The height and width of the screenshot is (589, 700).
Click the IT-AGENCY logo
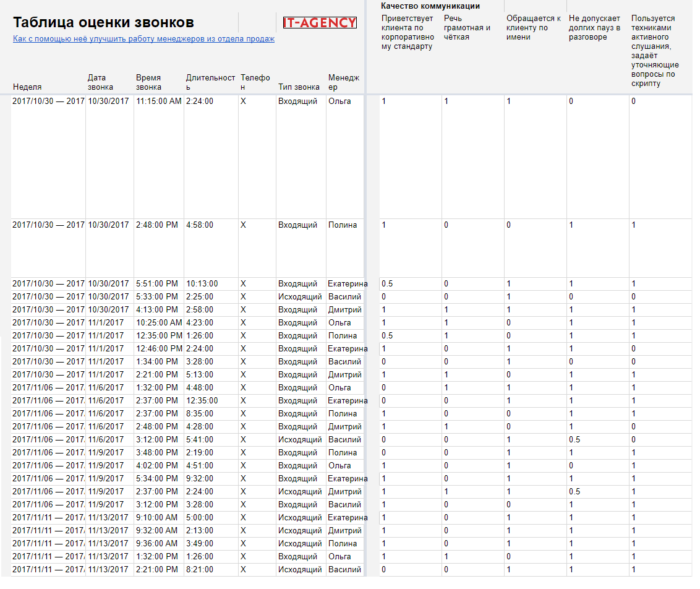(320, 23)
